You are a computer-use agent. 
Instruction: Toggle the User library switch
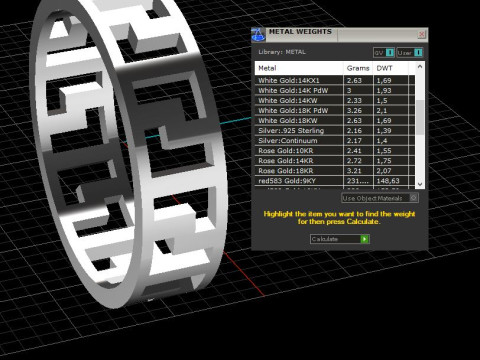[x=410, y=53]
